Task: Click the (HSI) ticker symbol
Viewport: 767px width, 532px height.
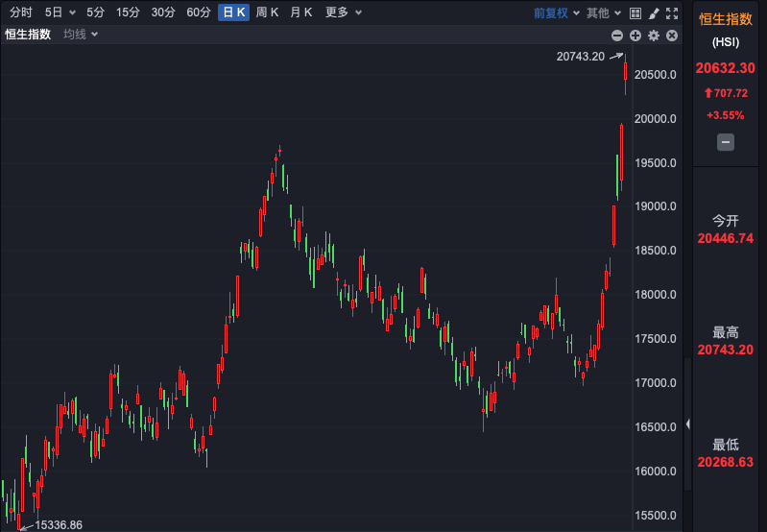Action: [726, 42]
